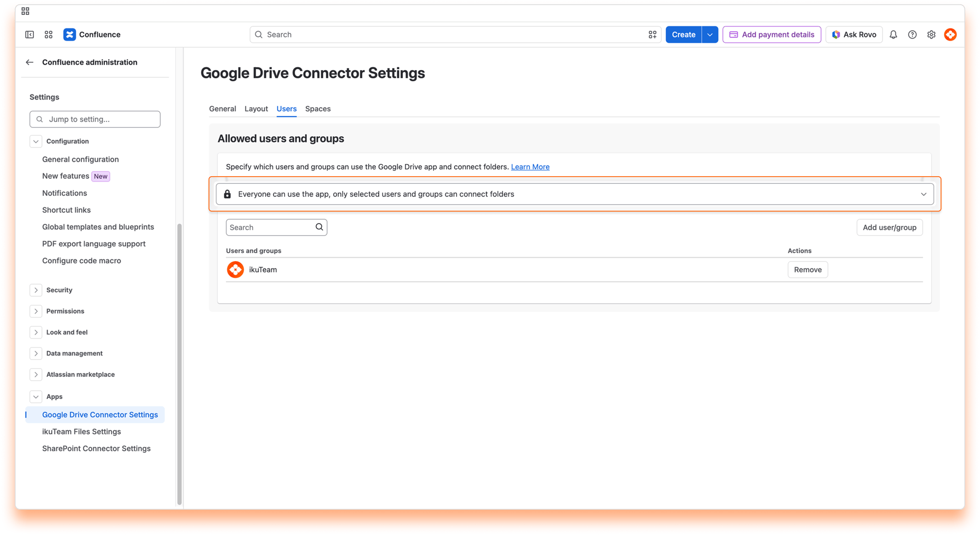The height and width of the screenshot is (535, 980).
Task: Click the search filter icon in top search bar
Action: click(652, 34)
